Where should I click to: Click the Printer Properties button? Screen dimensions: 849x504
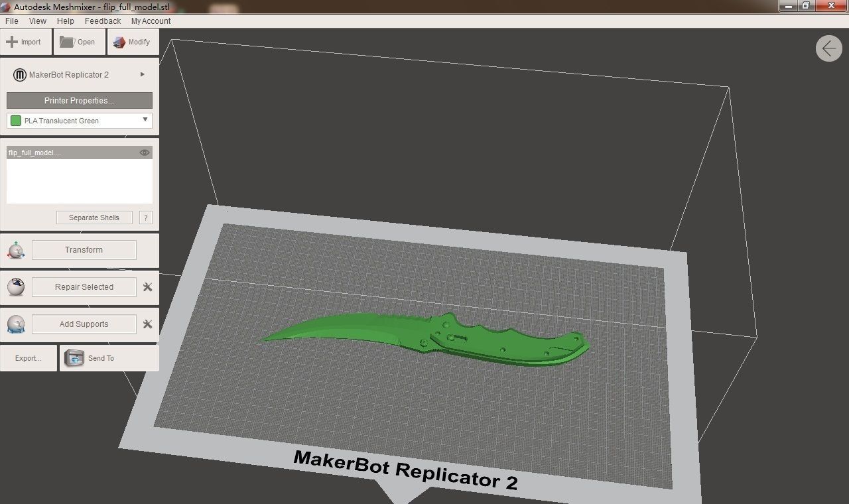point(80,100)
